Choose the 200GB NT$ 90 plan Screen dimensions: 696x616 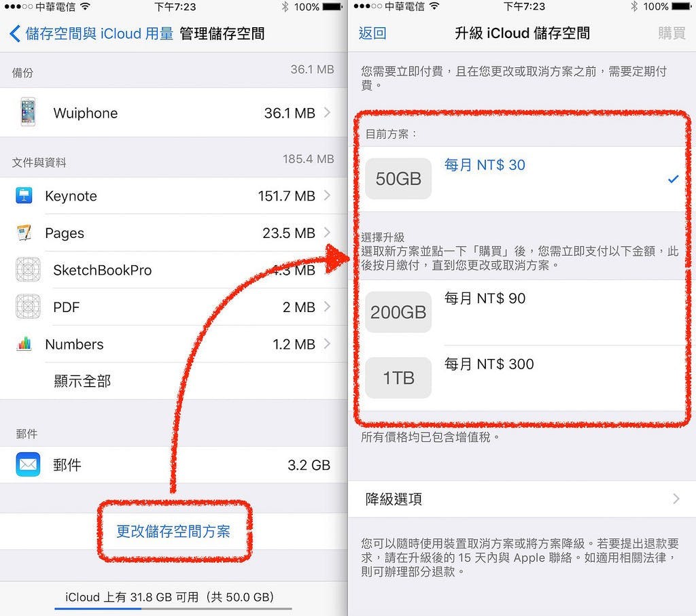[522, 312]
